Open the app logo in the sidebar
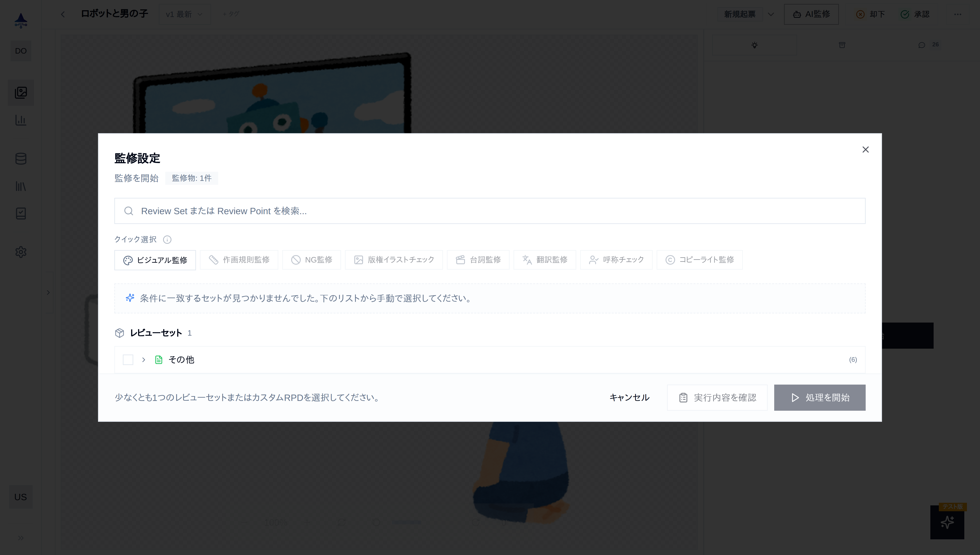 click(21, 21)
